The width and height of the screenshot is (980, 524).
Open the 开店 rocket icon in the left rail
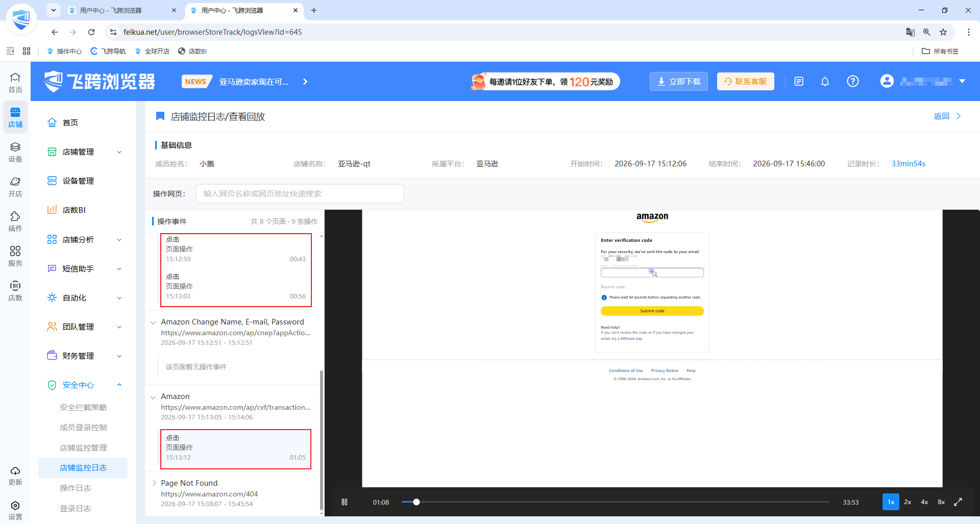point(15,187)
